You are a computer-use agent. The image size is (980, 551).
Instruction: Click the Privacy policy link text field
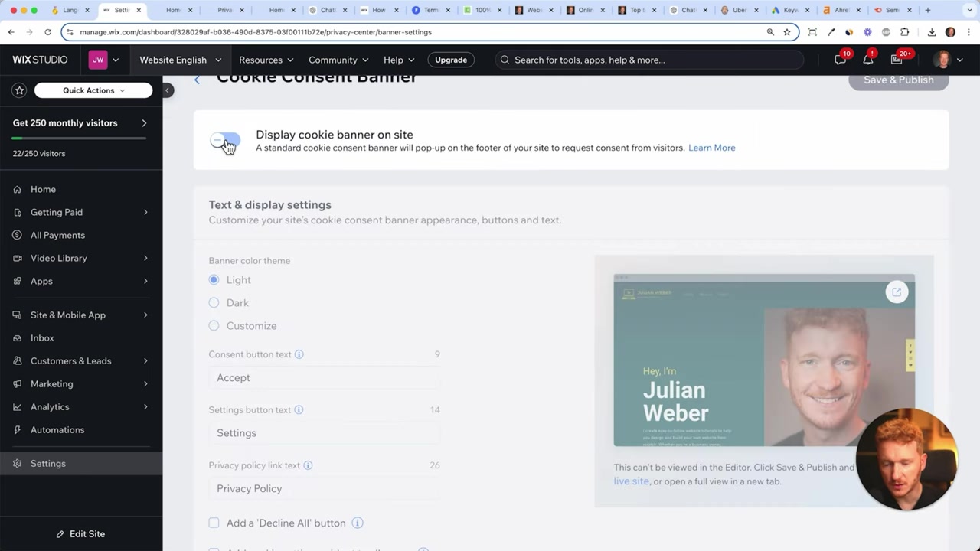[x=325, y=488]
